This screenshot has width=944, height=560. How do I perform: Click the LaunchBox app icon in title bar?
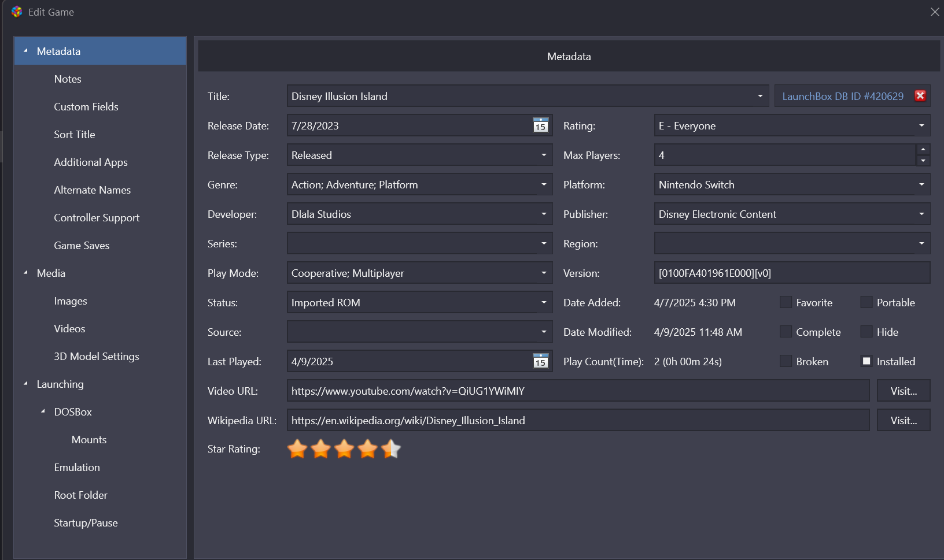(16, 12)
